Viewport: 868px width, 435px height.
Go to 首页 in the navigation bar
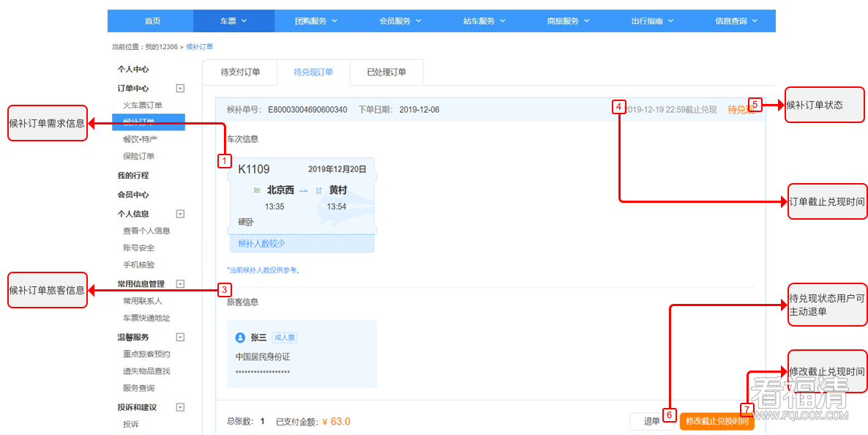pos(152,21)
